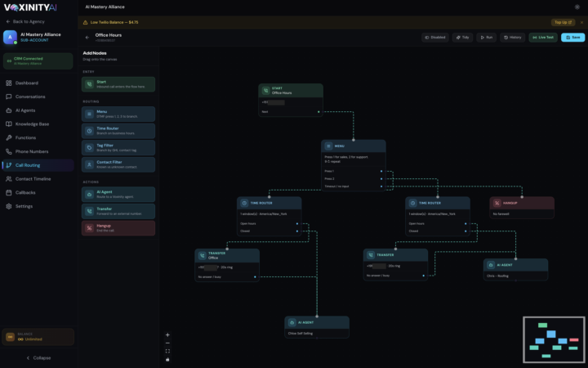Select Hangup in Add Nodes

(x=118, y=228)
